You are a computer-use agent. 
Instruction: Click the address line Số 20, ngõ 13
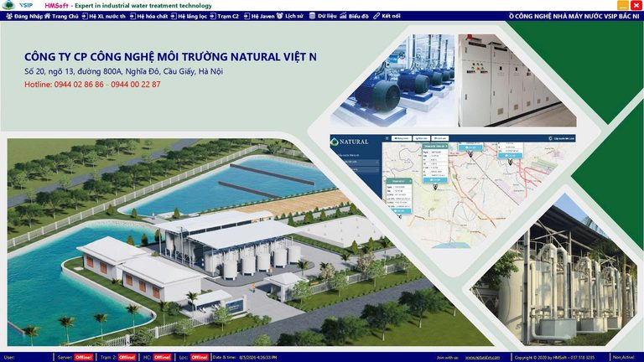(123, 71)
